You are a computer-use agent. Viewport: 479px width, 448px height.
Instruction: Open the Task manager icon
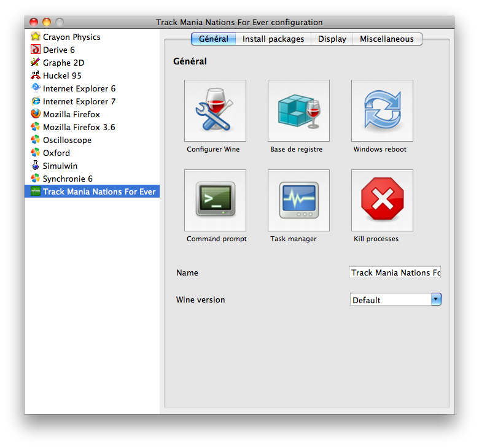[298, 200]
